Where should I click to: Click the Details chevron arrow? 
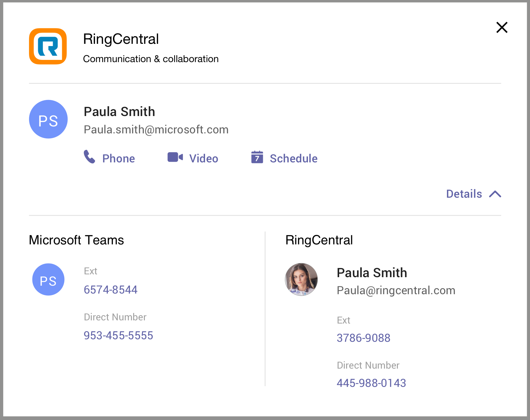point(495,194)
